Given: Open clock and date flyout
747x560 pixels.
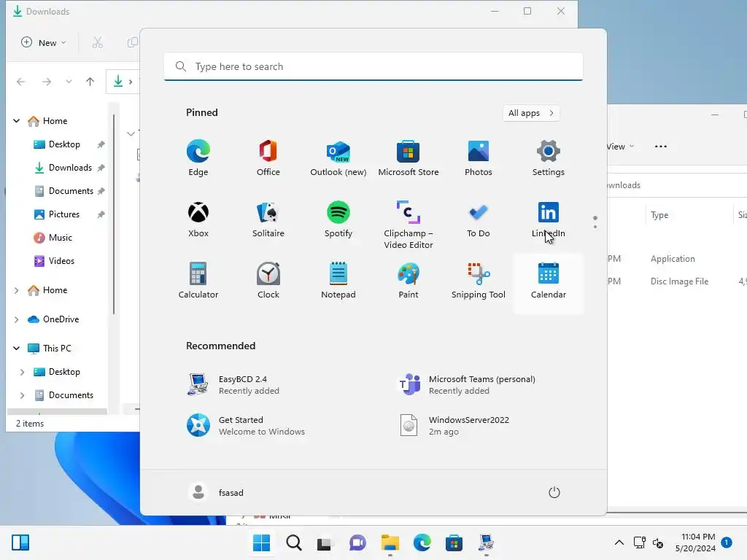Looking at the screenshot, I should 695,542.
